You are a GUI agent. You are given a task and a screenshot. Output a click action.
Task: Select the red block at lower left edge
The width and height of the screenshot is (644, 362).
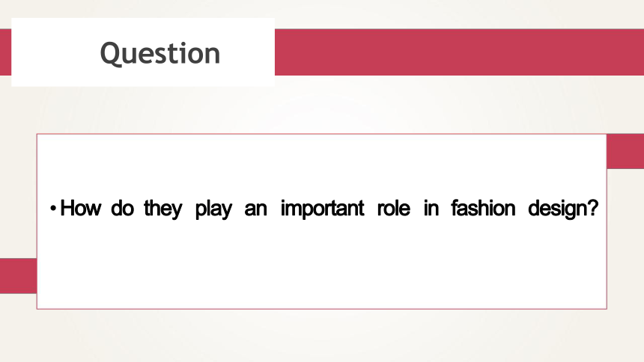point(18,276)
